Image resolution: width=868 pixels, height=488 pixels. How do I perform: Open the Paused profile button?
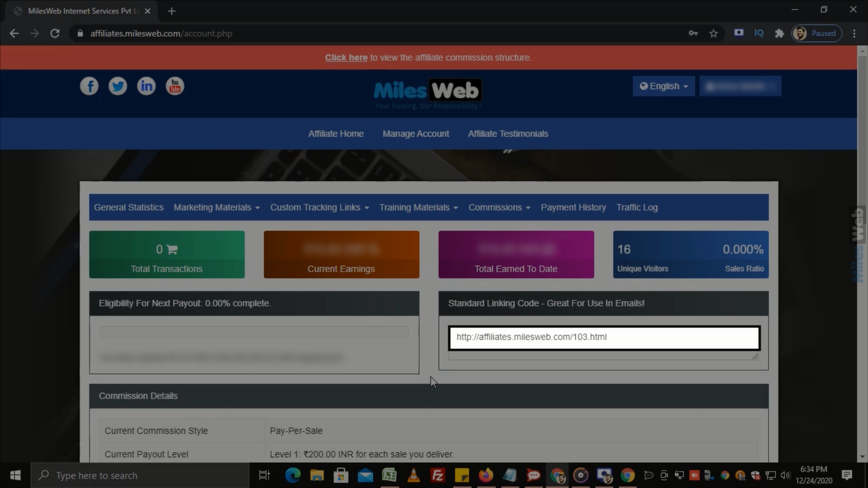click(817, 33)
